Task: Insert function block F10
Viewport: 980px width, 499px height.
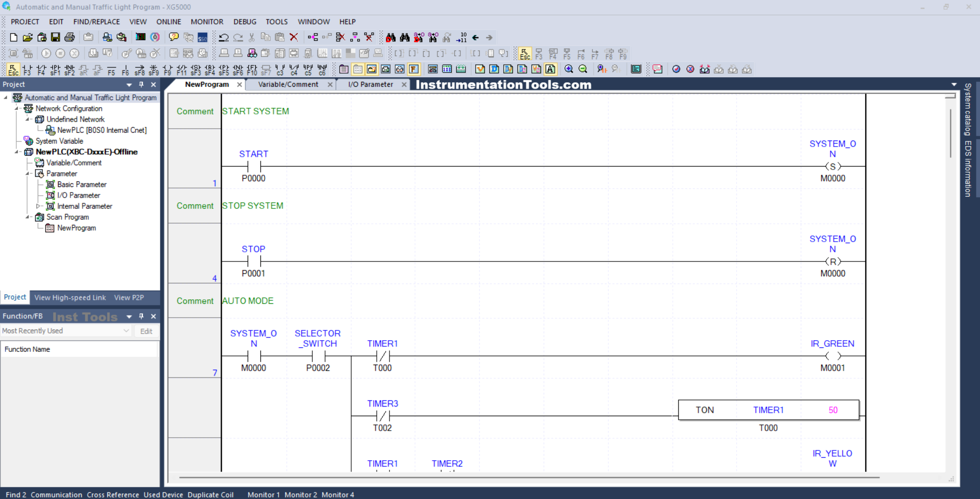Action: click(252, 70)
